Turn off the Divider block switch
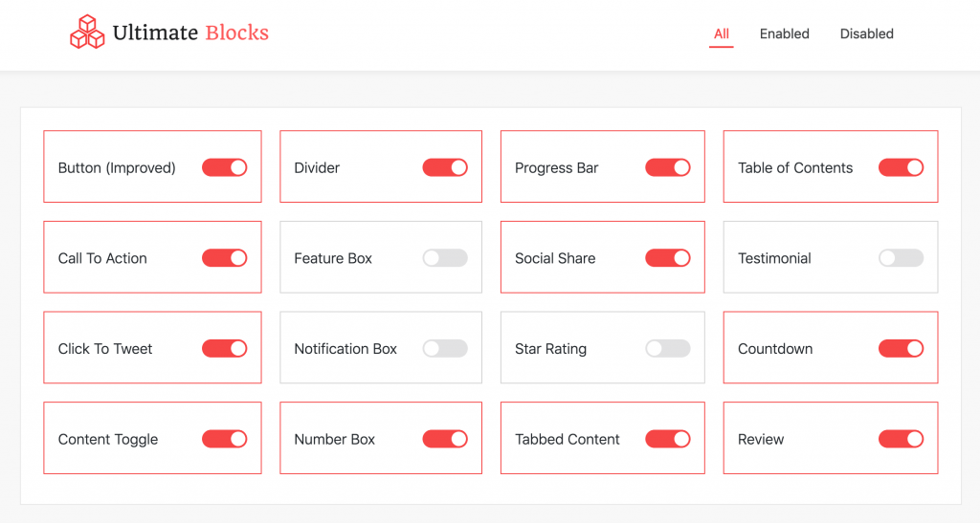 [x=445, y=167]
